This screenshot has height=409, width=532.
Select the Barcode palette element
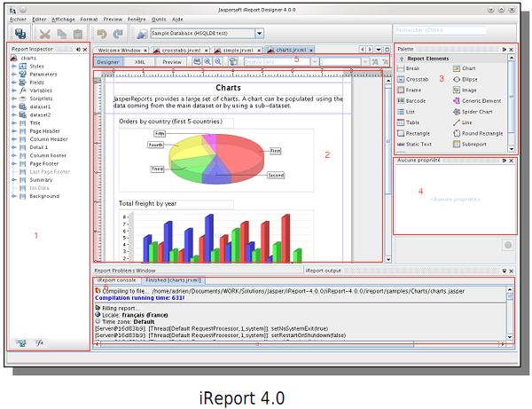(x=411, y=101)
